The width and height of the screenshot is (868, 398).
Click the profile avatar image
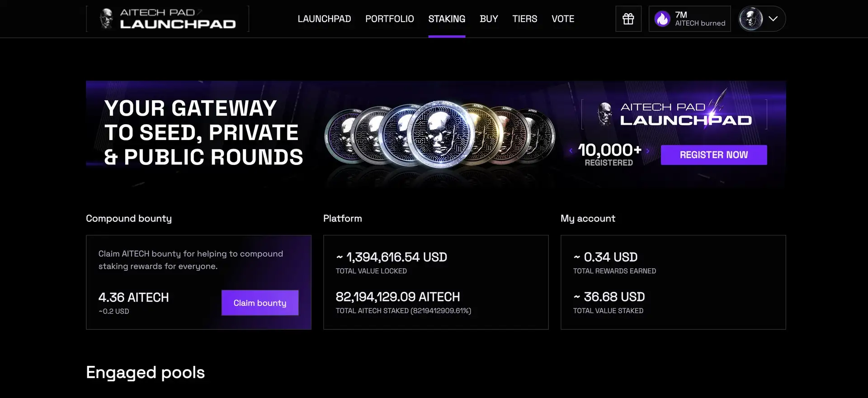coord(751,19)
